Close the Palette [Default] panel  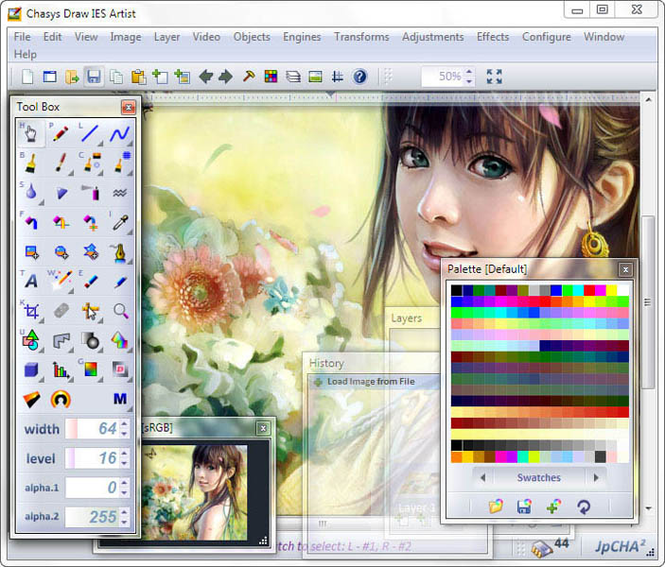coord(626,269)
